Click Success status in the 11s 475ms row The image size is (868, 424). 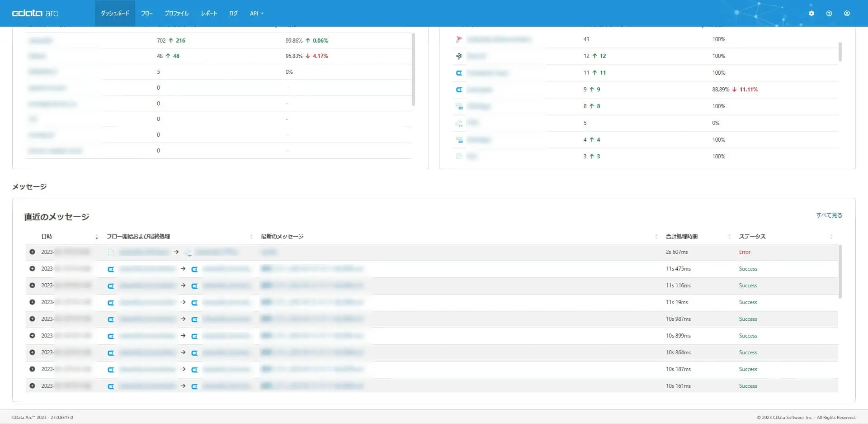coord(748,269)
